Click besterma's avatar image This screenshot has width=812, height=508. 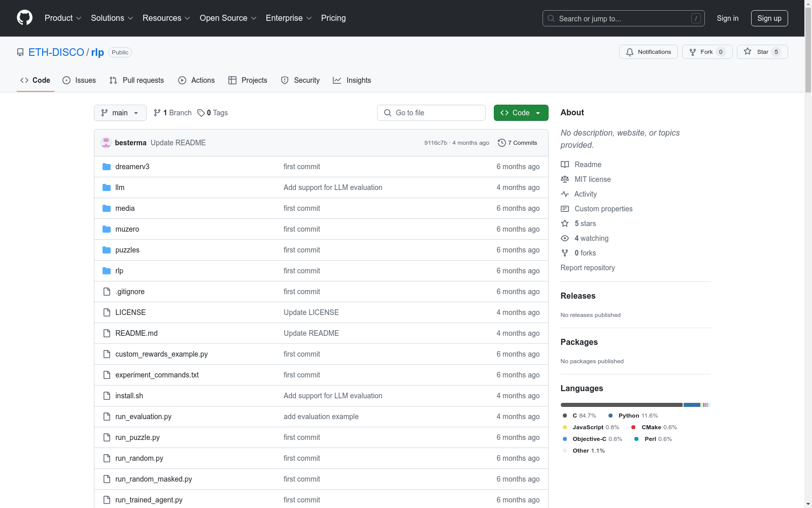click(106, 143)
